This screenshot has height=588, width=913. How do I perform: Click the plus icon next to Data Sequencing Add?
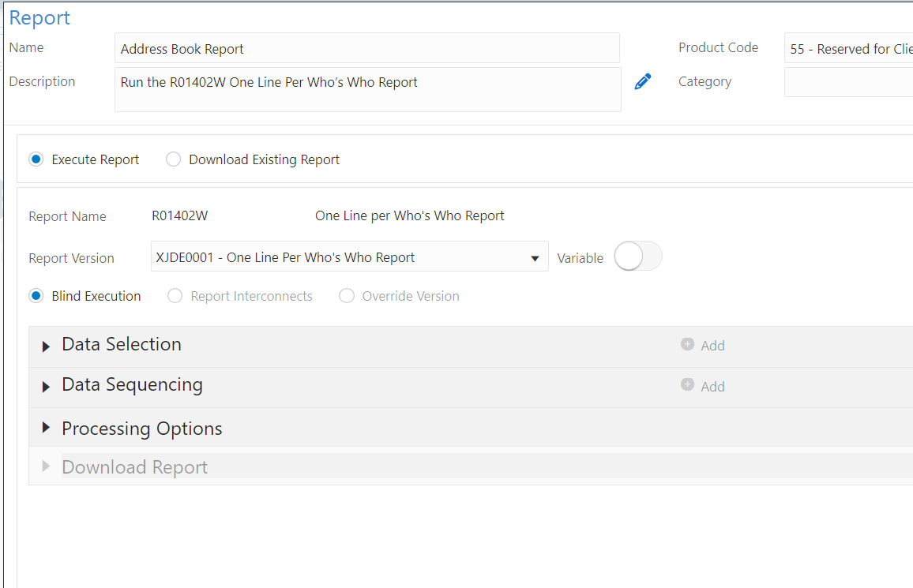pos(687,385)
